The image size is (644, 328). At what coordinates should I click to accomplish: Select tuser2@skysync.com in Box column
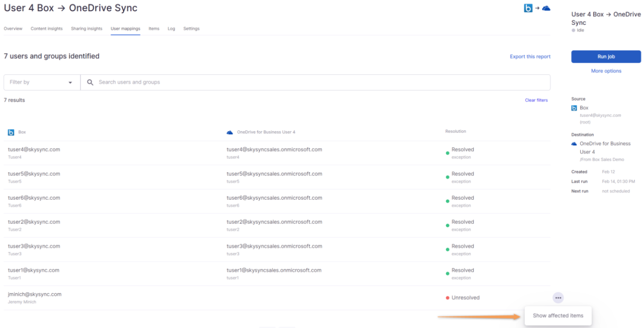pyautogui.click(x=34, y=222)
